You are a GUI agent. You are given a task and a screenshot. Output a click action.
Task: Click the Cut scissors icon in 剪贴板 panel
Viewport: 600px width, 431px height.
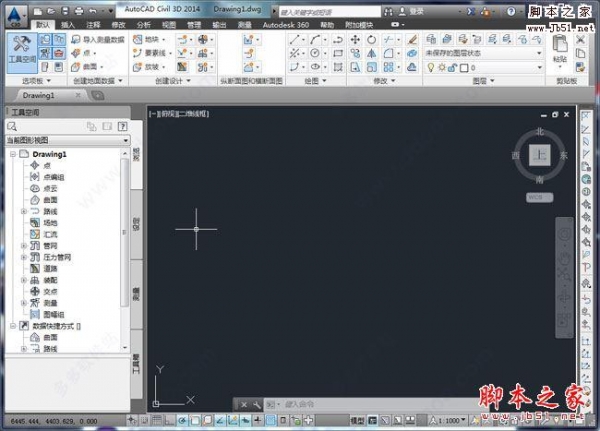[580, 39]
